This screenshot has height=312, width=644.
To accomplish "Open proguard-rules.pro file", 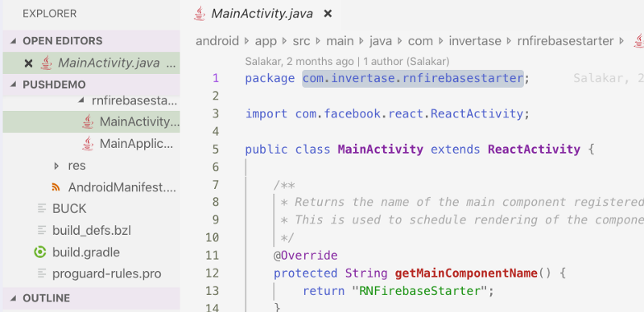I will 91,273.
